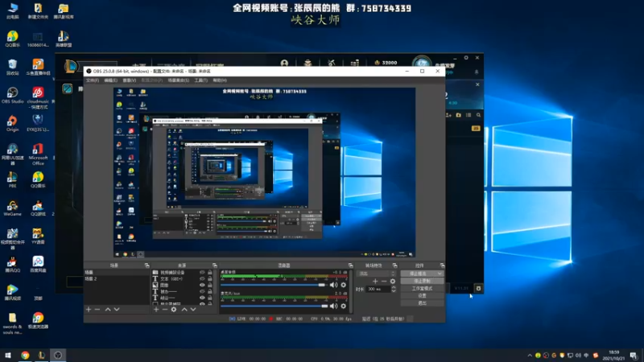This screenshot has width=644, height=362.
Task: Toggle visibility of the fourth text source
Action: click(202, 291)
